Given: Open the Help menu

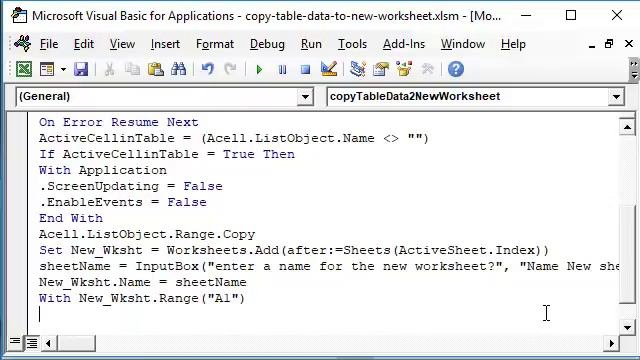Looking at the screenshot, I should (x=513, y=44).
